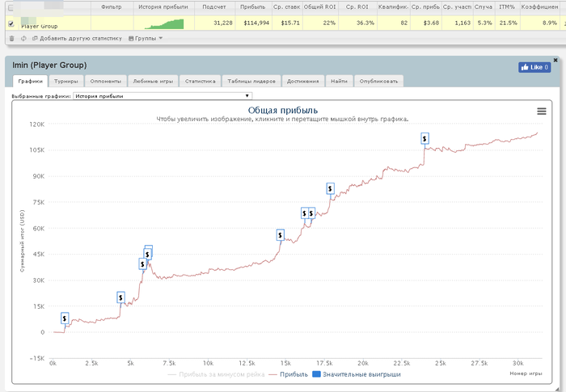Sort by История прибыли column header
The width and height of the screenshot is (566, 392).
click(x=163, y=6)
